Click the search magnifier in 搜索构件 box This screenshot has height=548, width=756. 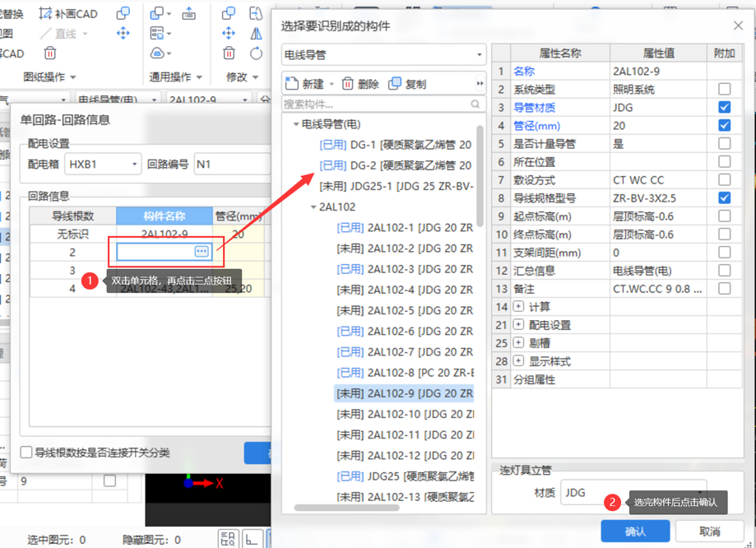[x=475, y=104]
